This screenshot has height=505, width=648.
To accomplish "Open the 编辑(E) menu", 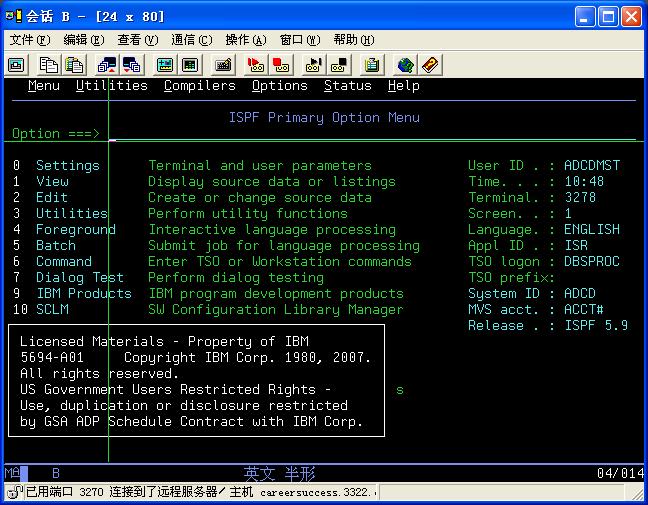I will [x=84, y=40].
